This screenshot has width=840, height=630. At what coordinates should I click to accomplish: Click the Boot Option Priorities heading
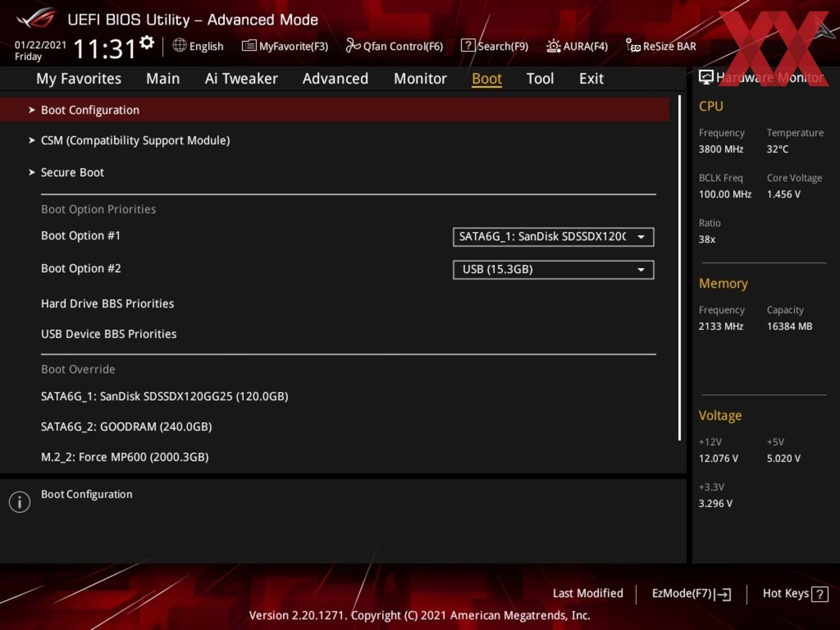[x=98, y=209]
